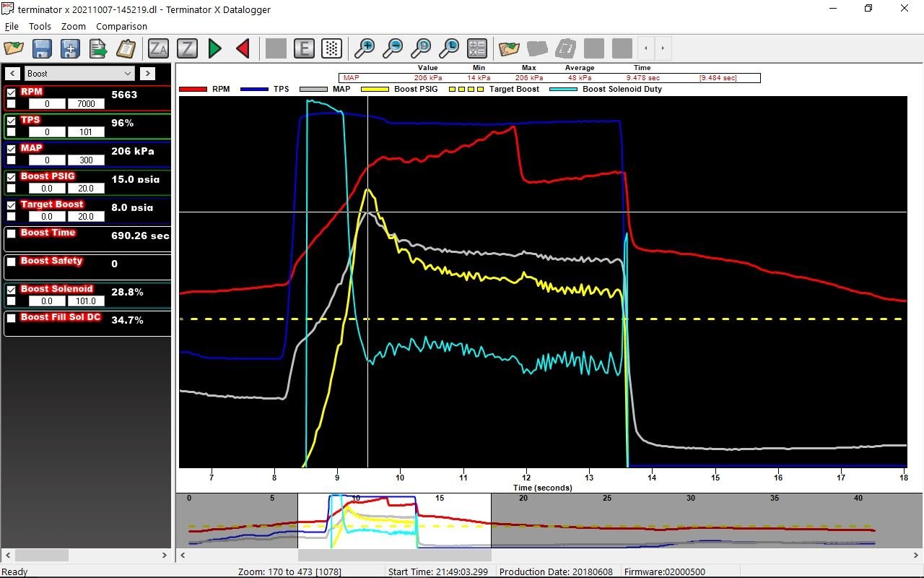Uncheck the RPM channel checkbox
Image resolution: width=924 pixels, height=578 pixels.
(12, 92)
